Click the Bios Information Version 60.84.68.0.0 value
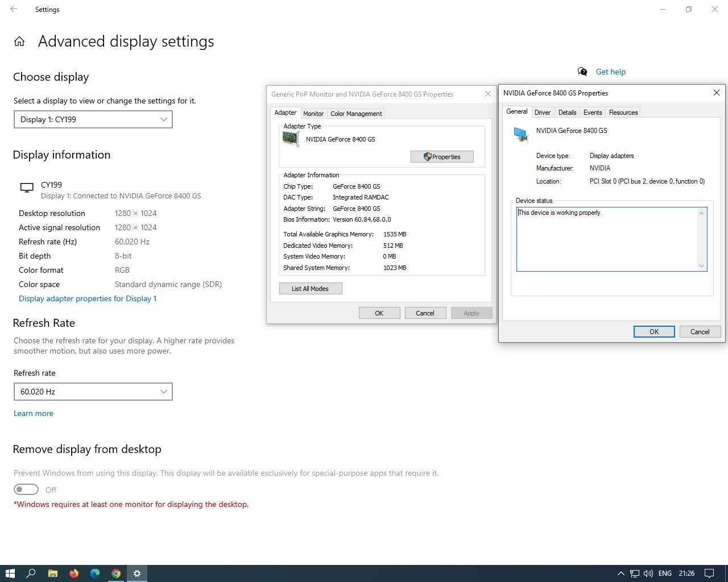728x582 pixels. [x=362, y=219]
